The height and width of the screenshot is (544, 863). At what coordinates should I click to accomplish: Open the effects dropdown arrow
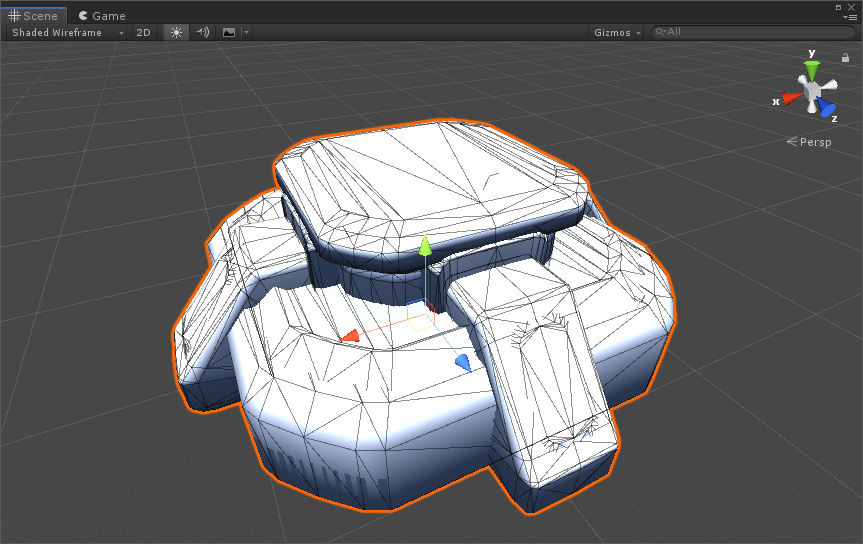pos(246,32)
